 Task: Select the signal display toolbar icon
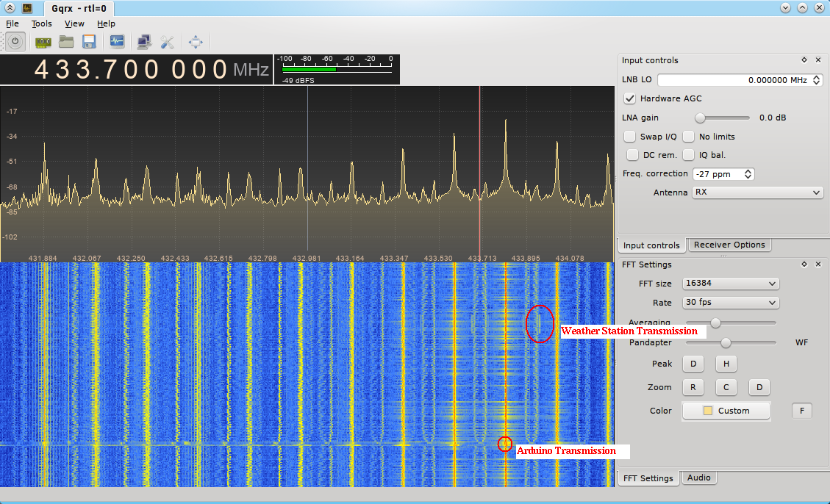point(116,41)
